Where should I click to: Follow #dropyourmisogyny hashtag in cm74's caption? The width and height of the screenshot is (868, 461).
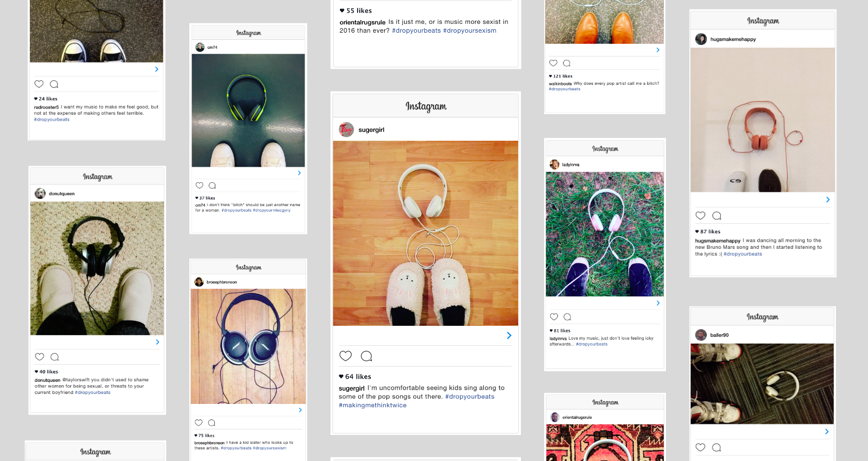click(272, 211)
